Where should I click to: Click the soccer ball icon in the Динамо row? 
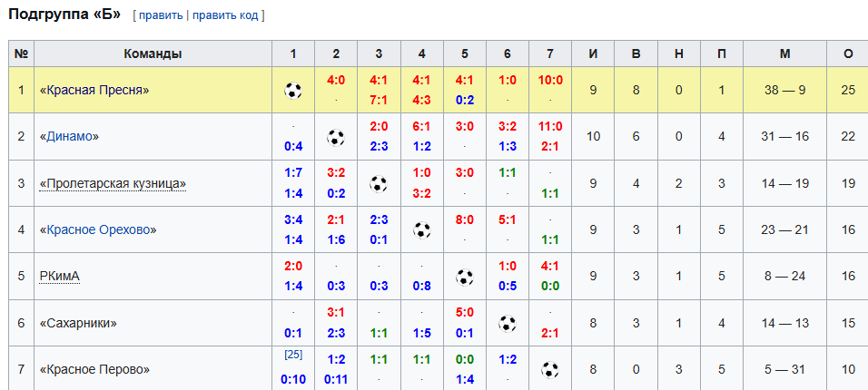pos(335,137)
